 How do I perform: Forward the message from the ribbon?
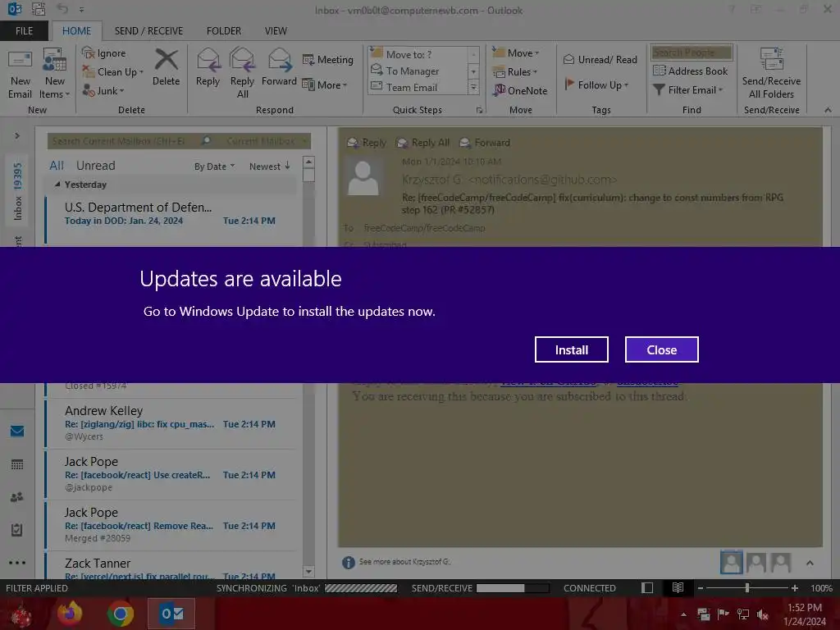click(x=279, y=68)
